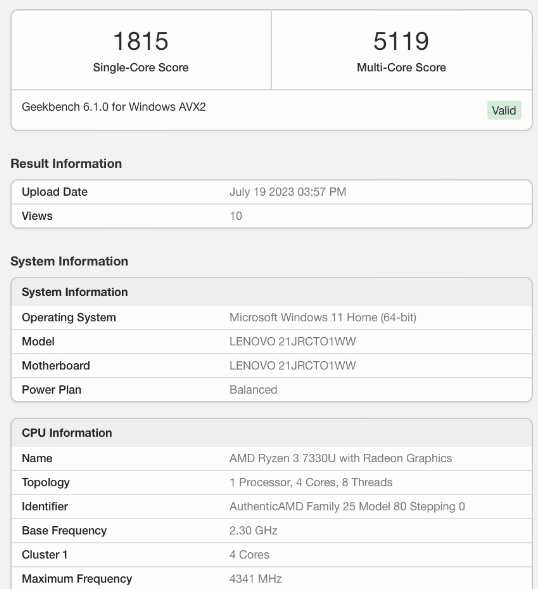
Task: Click Geekbench 6.1.0 for Windows AVX2 text
Action: tap(113, 107)
